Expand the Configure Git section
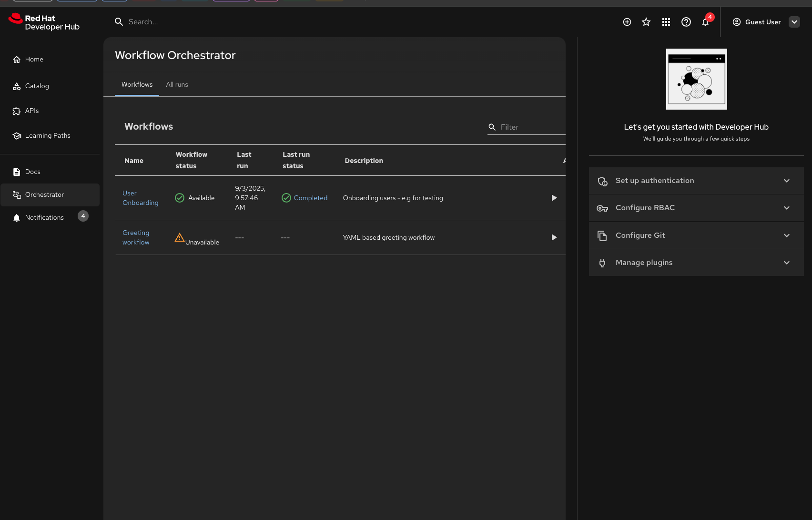812x520 pixels. pos(696,235)
